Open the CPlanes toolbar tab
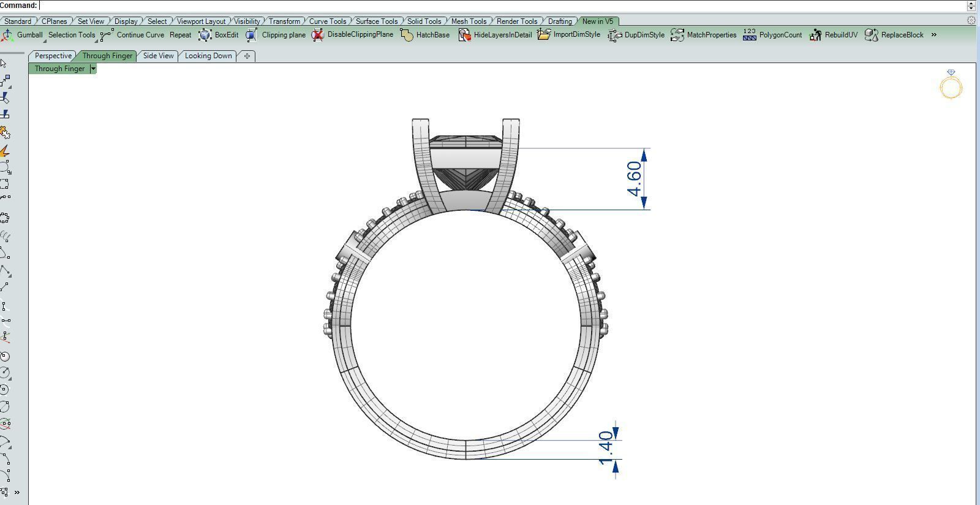 [54, 21]
